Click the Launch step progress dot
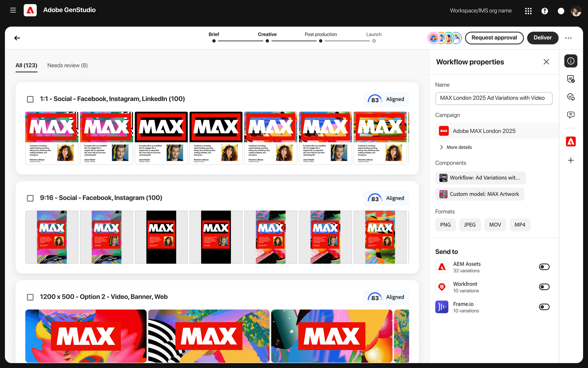The height and width of the screenshot is (368, 588). 374,41
